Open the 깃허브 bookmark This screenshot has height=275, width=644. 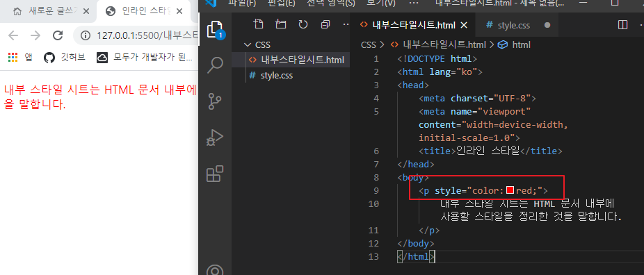[x=65, y=58]
